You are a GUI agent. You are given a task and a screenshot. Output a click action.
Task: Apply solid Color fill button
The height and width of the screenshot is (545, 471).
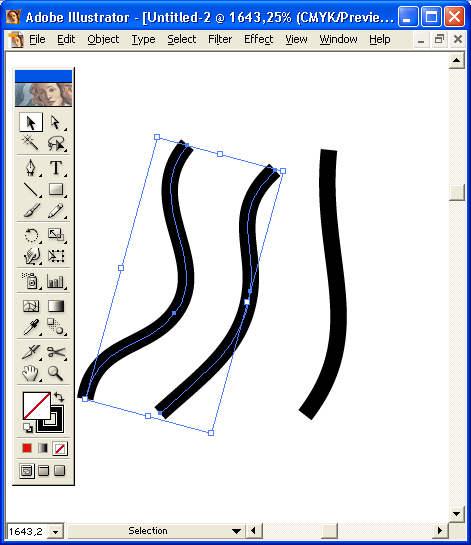pos(27,448)
